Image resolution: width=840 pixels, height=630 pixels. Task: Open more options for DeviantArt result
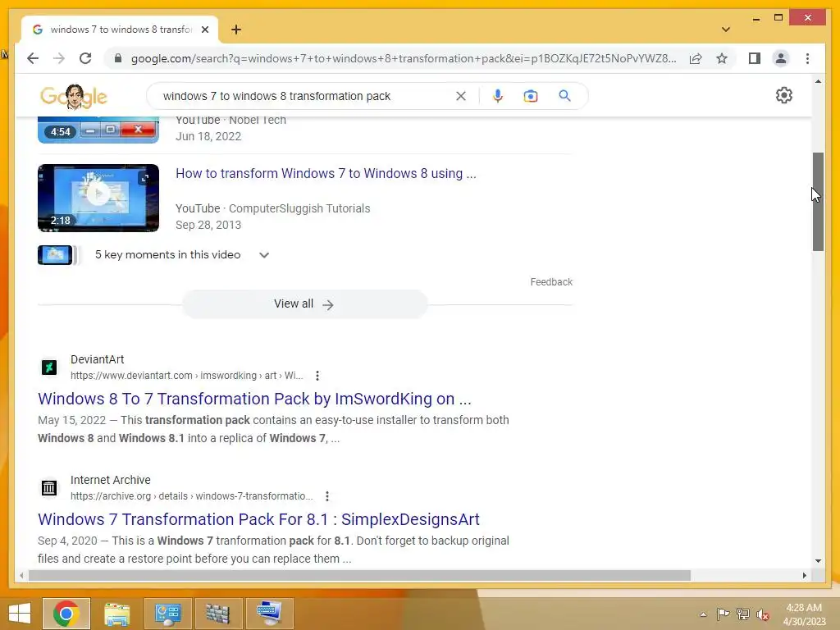(x=317, y=376)
